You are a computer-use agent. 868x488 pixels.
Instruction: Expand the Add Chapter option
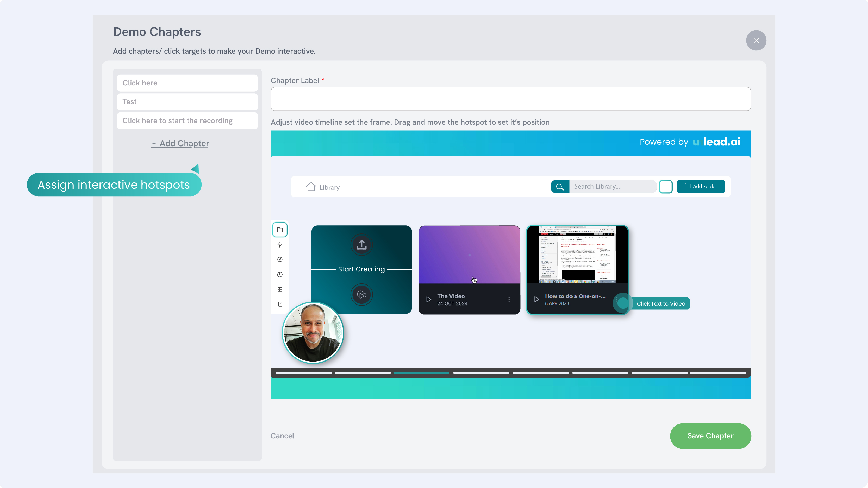180,143
